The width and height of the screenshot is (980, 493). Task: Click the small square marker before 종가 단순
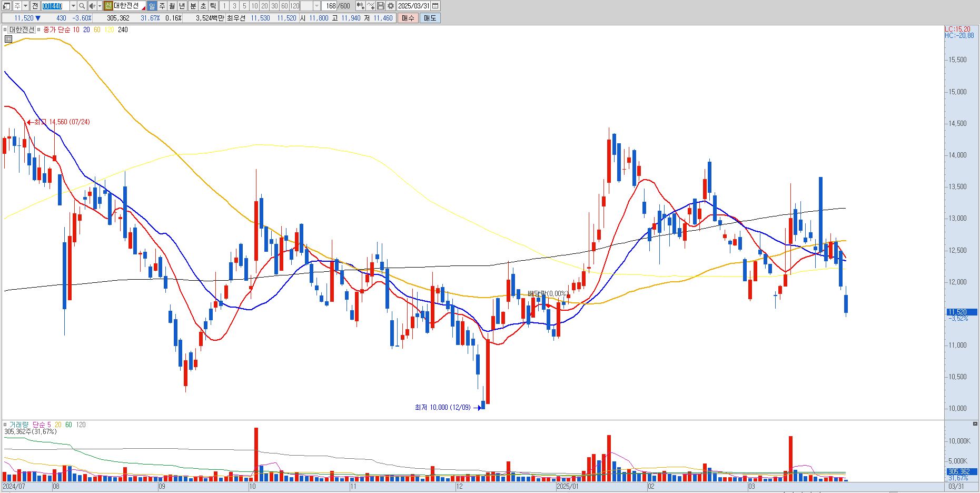pos(39,29)
